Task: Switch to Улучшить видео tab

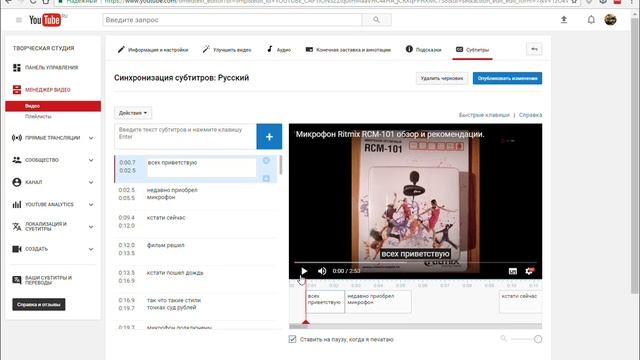Action: coord(227,50)
